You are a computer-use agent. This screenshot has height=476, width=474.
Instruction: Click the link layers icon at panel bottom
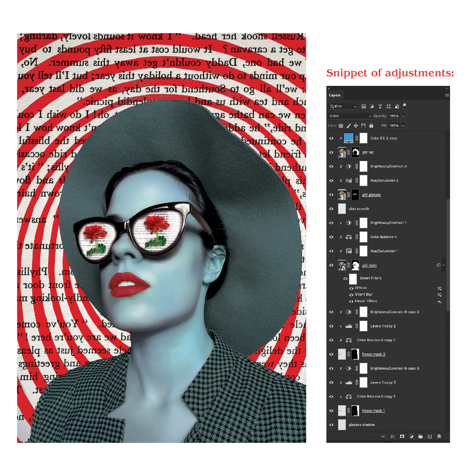(x=383, y=436)
